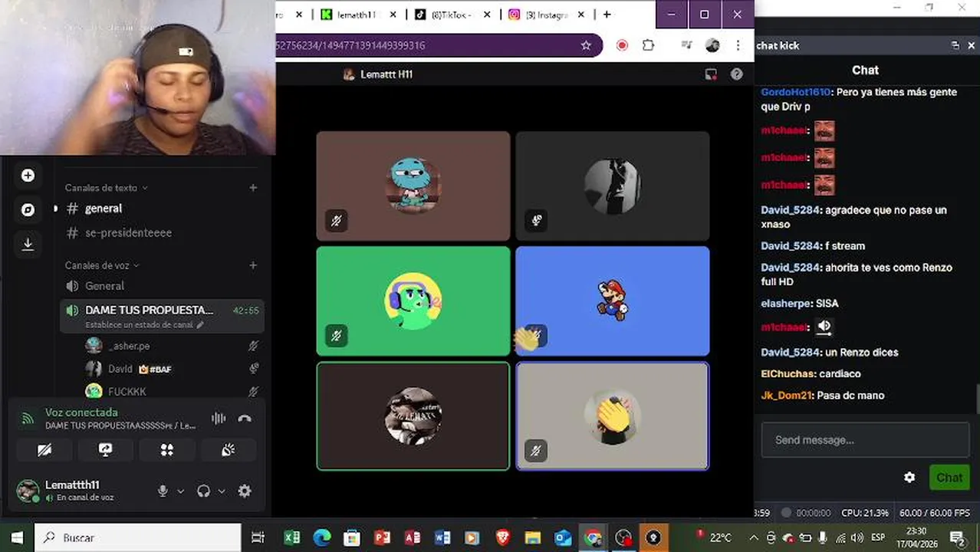Open Discord download apps icon
This screenshot has height=552, width=980.
pos(28,244)
